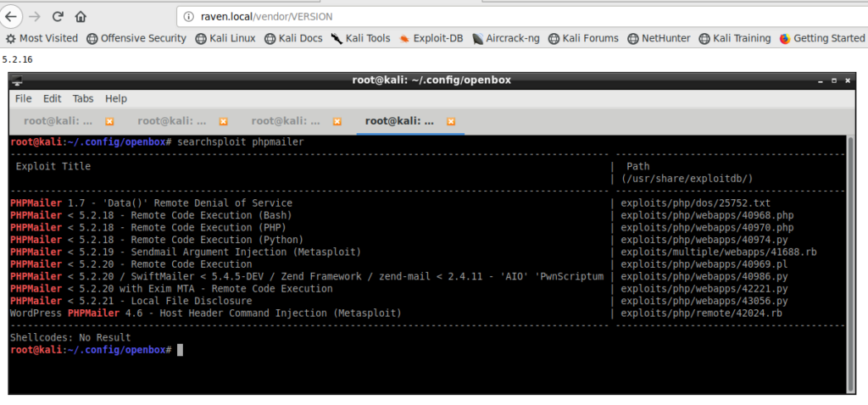Image resolution: width=868 pixels, height=405 pixels.
Task: Click the terminal icon in the title bar
Action: pyautogui.click(x=18, y=80)
